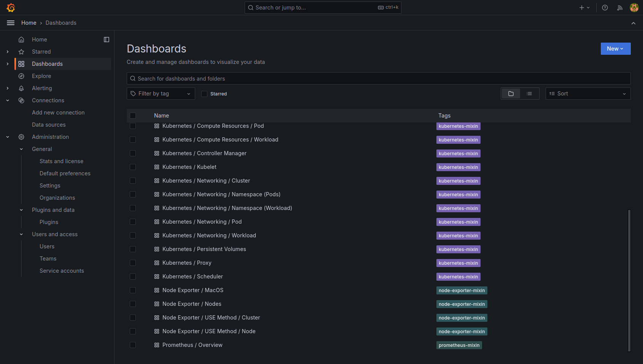Check the Kubernetes / Networking / Cluster checkbox
The height and width of the screenshot is (364, 643).
[x=133, y=181]
